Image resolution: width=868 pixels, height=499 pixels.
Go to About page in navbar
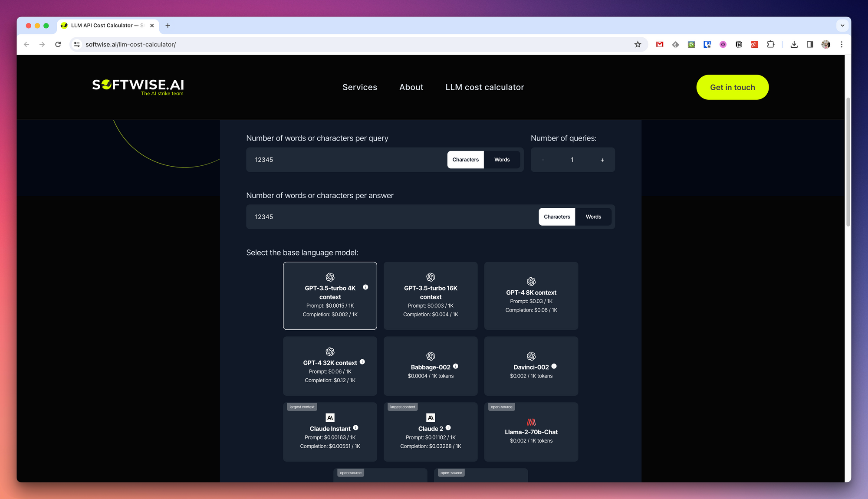[x=411, y=87]
